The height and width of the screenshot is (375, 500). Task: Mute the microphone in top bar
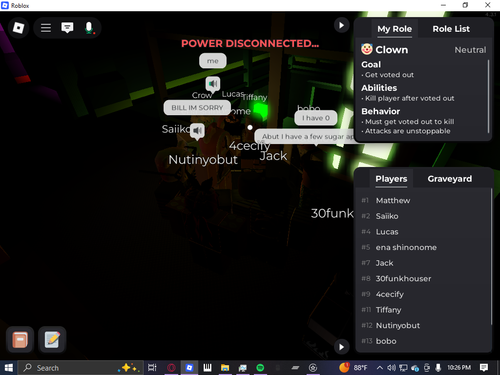(89, 28)
